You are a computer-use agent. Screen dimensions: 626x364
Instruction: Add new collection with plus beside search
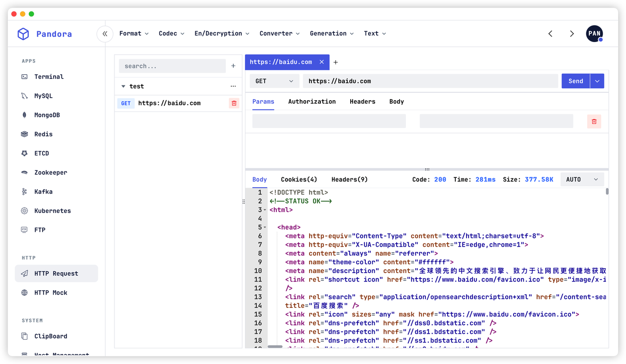tap(233, 66)
